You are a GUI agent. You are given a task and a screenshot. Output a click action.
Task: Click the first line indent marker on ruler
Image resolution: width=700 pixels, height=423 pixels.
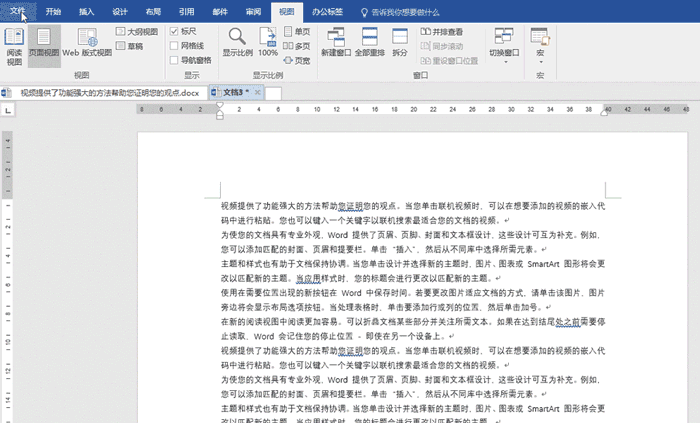click(220, 106)
